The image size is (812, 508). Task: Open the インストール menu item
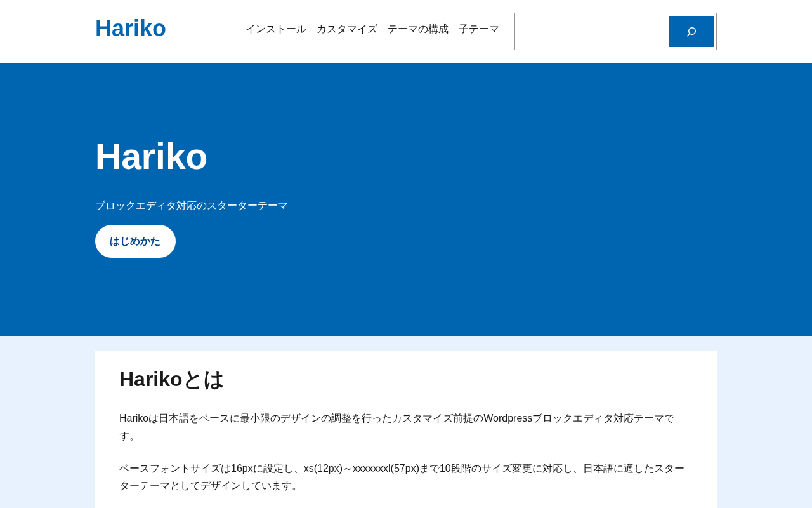tap(276, 29)
